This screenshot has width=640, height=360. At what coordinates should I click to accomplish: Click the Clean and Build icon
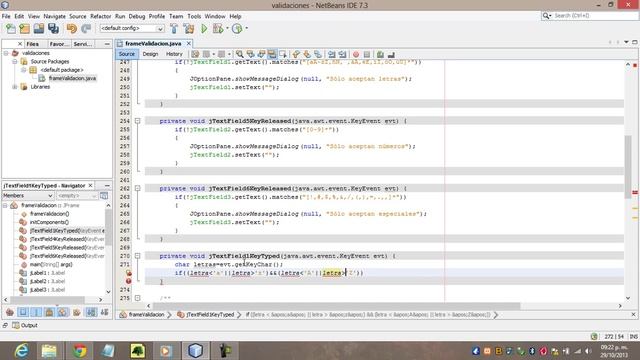click(189, 29)
